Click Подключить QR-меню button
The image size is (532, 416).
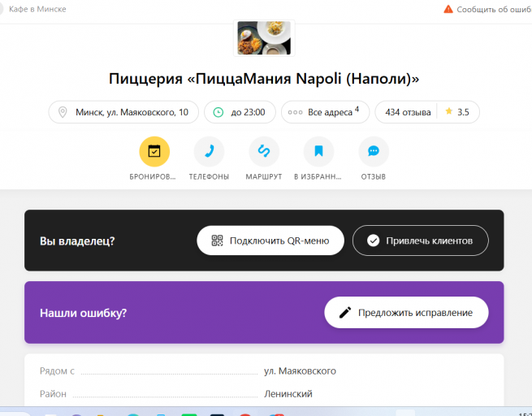click(x=270, y=240)
